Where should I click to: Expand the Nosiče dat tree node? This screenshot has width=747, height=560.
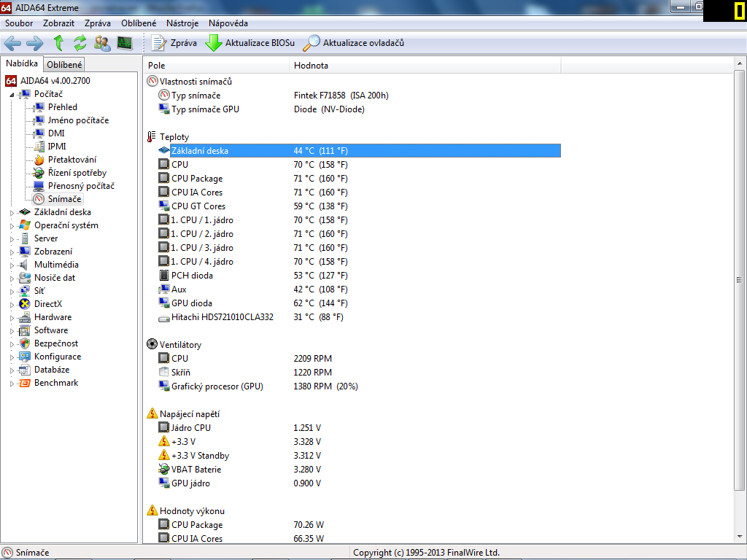click(x=12, y=278)
